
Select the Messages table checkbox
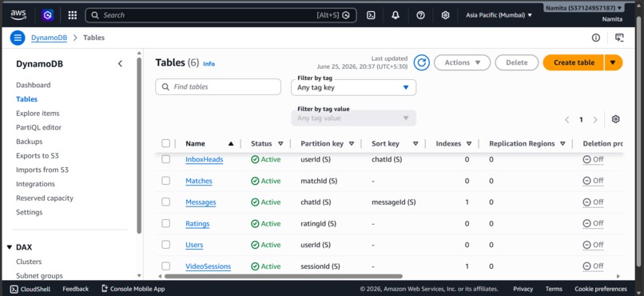coord(165,202)
